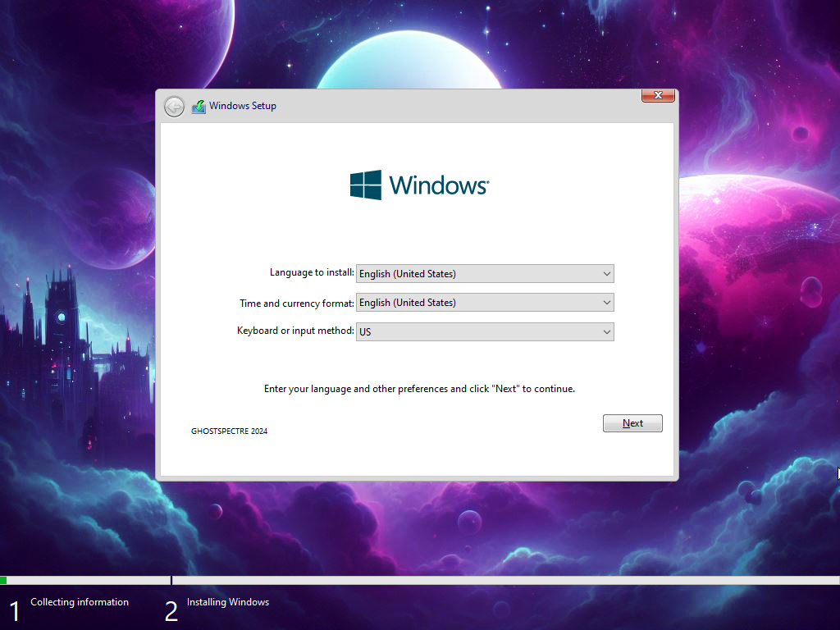Close the Windows Setup dialog
Viewport: 840px width, 630px height.
tap(658, 96)
